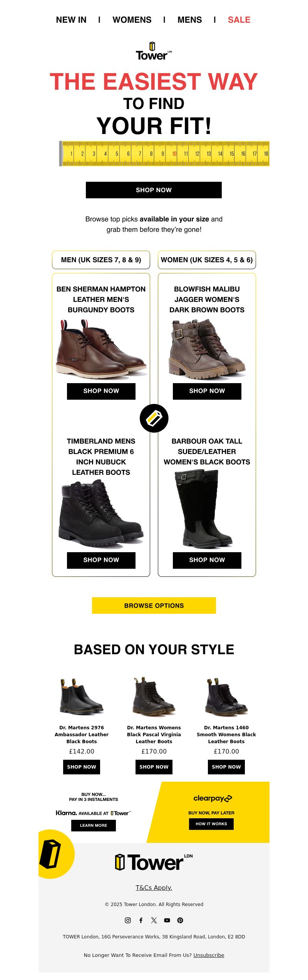Select WOMEN (UK SIZES 4, 5 & 6) tab
The width and height of the screenshot is (308, 980).
pyautogui.click(x=207, y=260)
